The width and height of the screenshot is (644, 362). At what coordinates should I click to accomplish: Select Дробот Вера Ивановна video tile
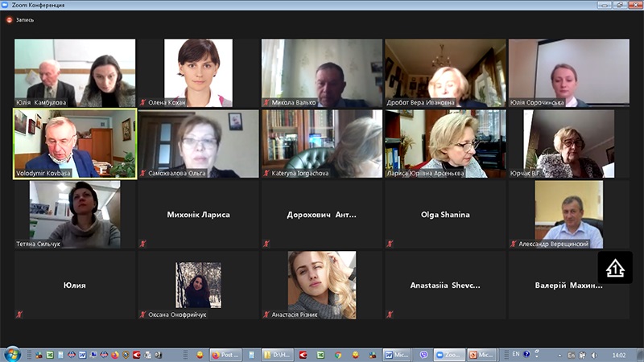point(446,73)
